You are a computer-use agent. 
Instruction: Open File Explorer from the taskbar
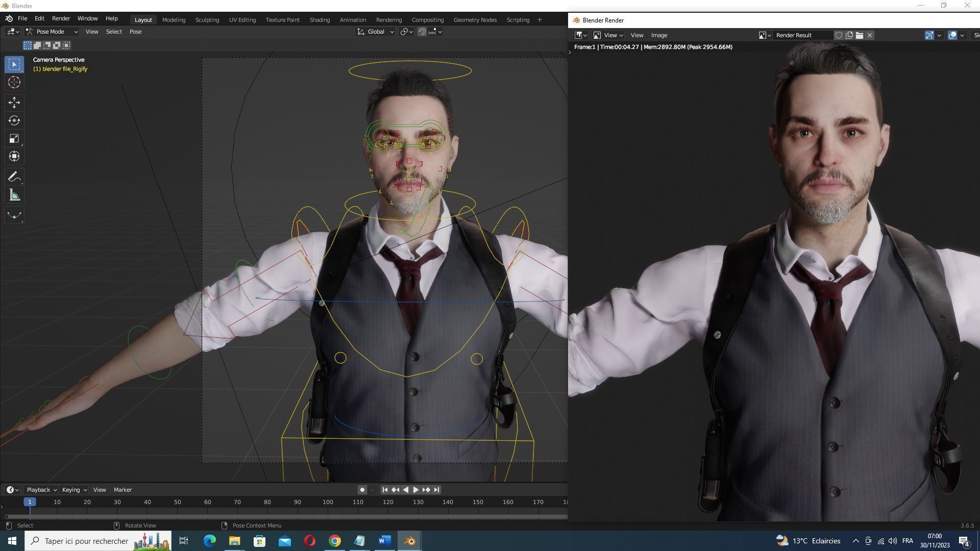tap(234, 541)
